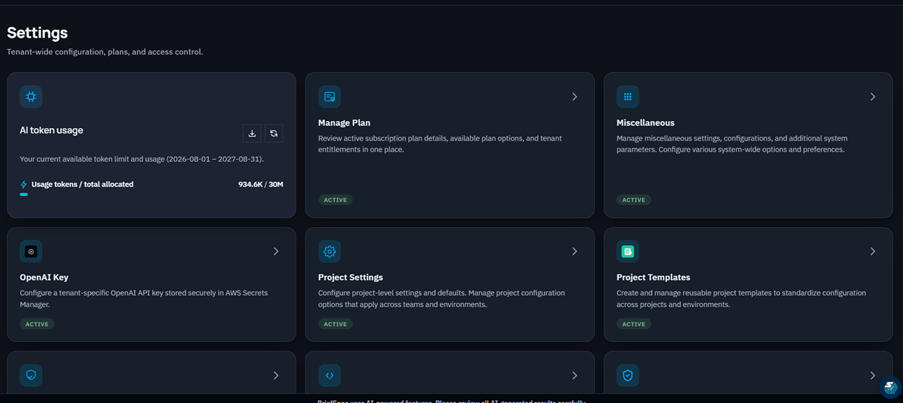
Task: Click the Project Settings description text
Action: click(441, 298)
